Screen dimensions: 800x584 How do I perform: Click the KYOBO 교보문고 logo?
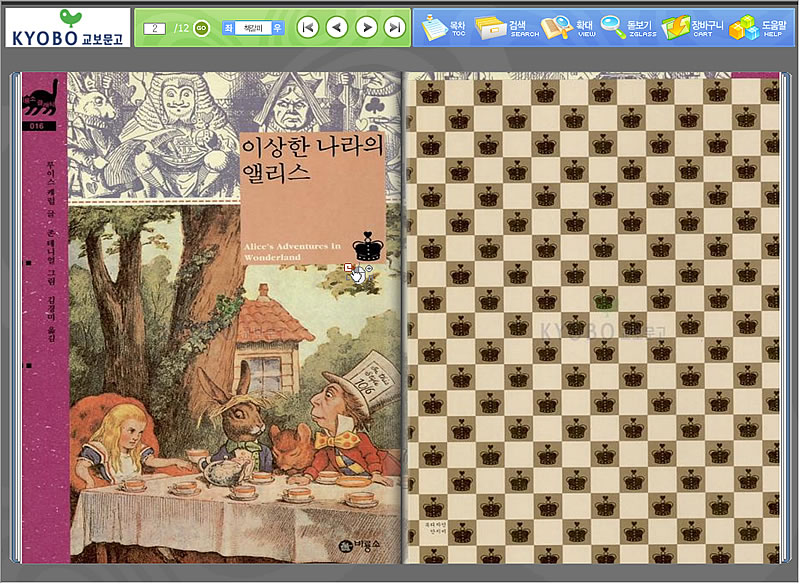(x=68, y=28)
